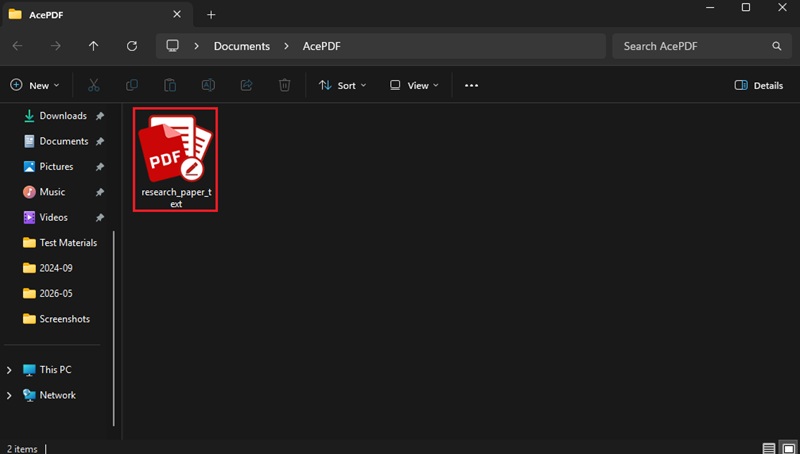This screenshot has width=800, height=454.
Task: Open Screenshots folder in sidebar
Action: [57, 319]
